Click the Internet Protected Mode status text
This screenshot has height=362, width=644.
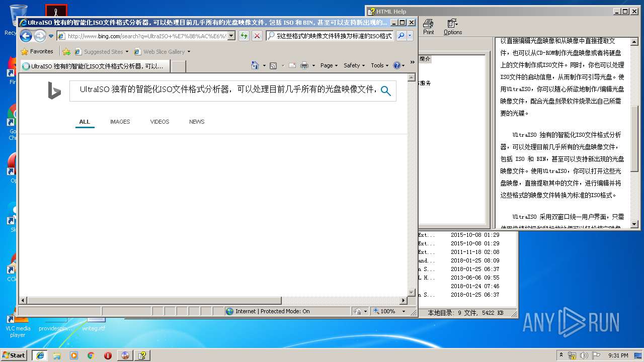pyautogui.click(x=273, y=311)
